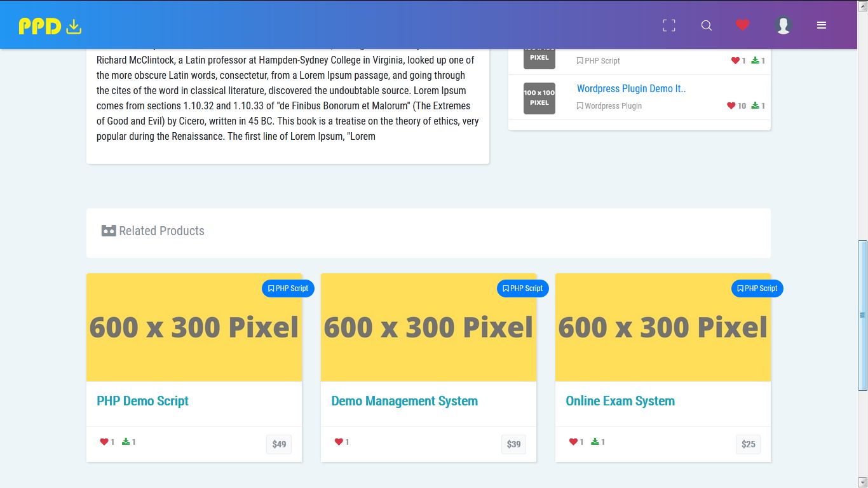Click the Wordpress Plugin category tag icon
The image size is (868, 488).
[x=580, y=106]
